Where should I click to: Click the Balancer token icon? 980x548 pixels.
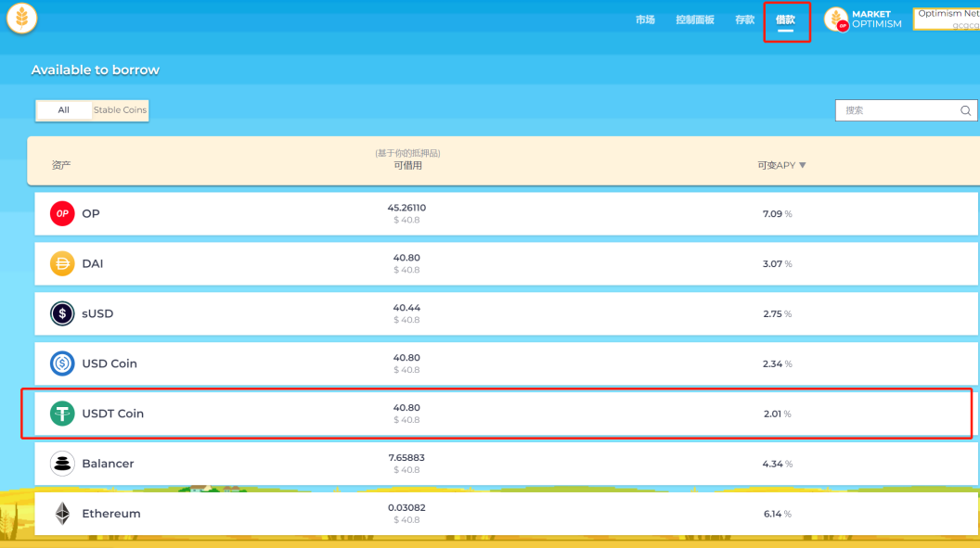coord(62,464)
